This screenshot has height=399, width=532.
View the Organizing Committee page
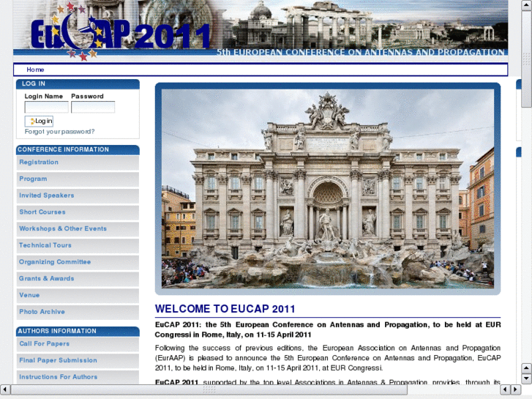tap(78, 263)
